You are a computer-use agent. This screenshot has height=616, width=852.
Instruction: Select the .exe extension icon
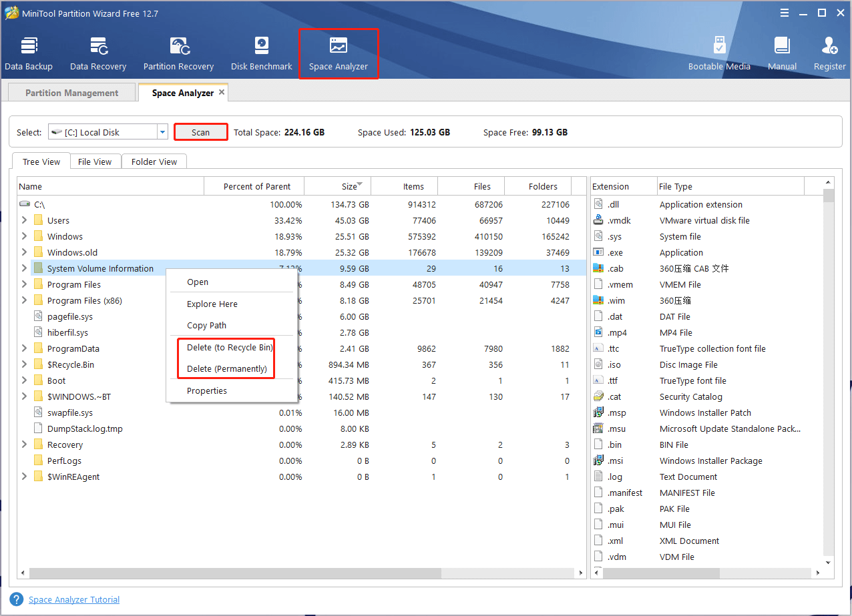point(598,252)
